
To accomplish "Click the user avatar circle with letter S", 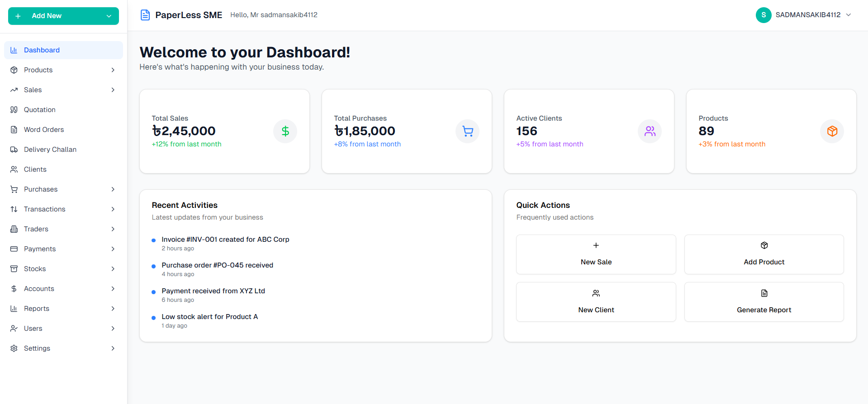I will pos(763,15).
